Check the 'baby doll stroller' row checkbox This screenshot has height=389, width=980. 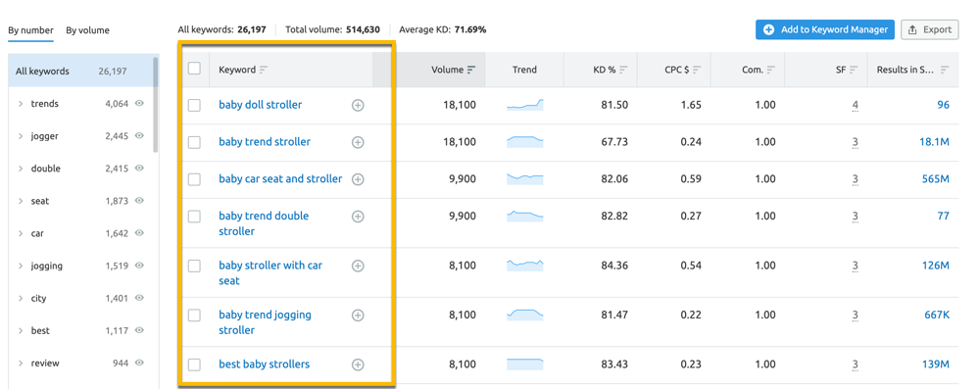[194, 105]
